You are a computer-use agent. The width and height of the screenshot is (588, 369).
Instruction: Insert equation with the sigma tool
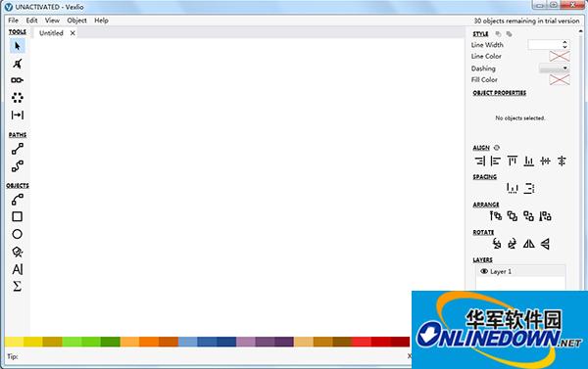18,286
